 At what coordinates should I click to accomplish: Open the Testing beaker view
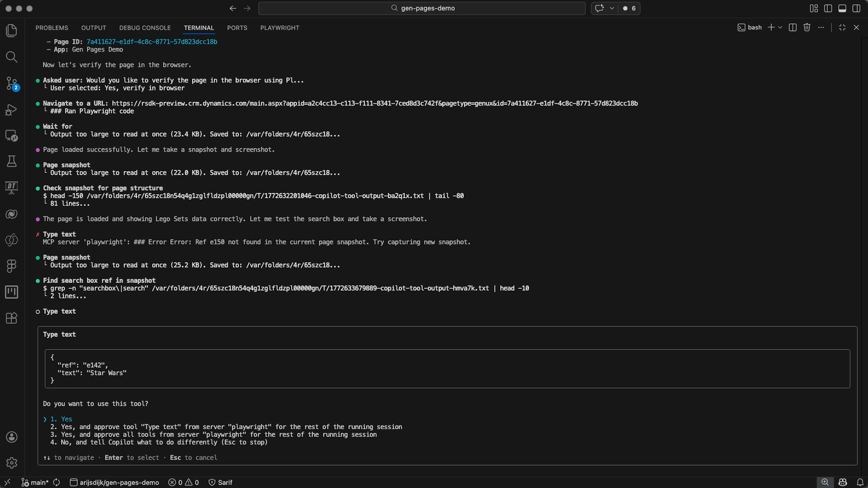[x=11, y=161]
